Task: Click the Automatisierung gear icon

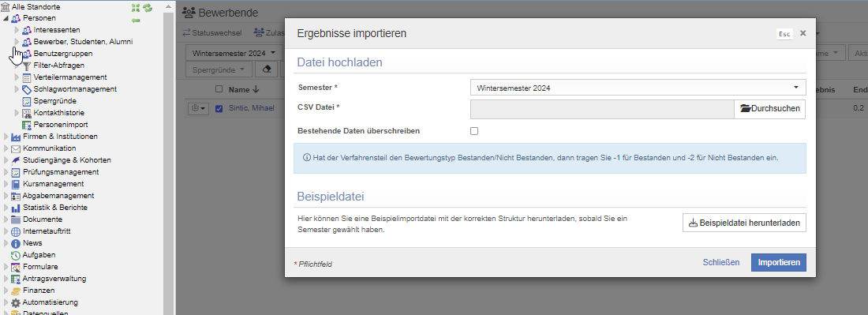Action: (16, 302)
